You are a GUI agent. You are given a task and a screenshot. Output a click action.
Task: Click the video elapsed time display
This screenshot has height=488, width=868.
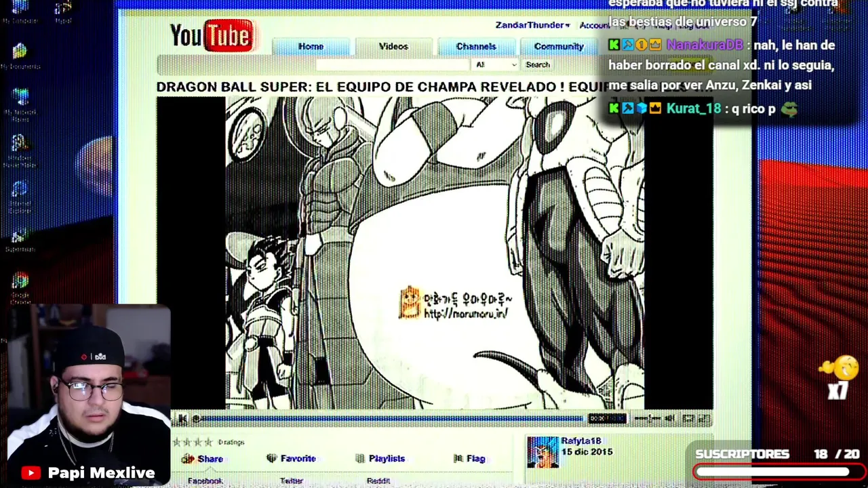click(607, 419)
